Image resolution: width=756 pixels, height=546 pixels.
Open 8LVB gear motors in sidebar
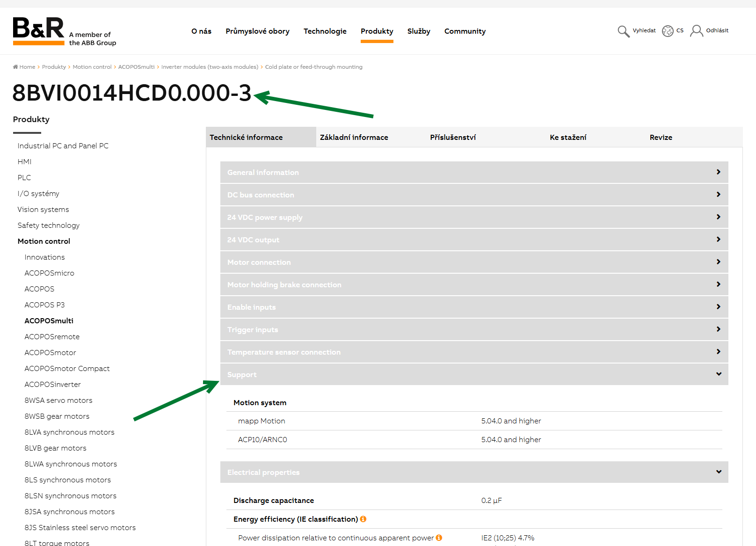55,448
